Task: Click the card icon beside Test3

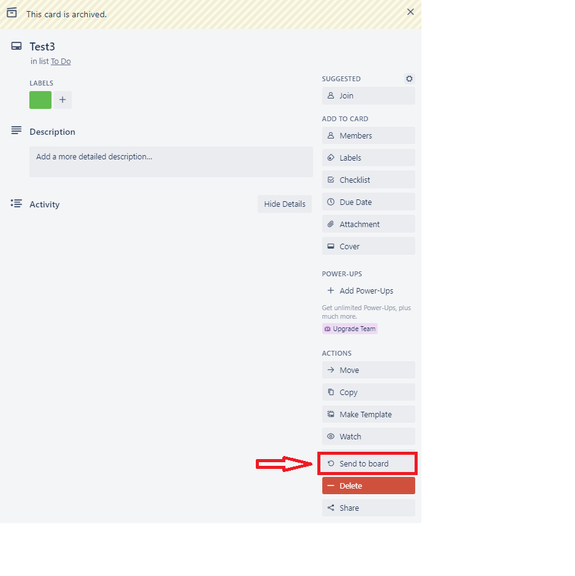Action: tap(16, 46)
